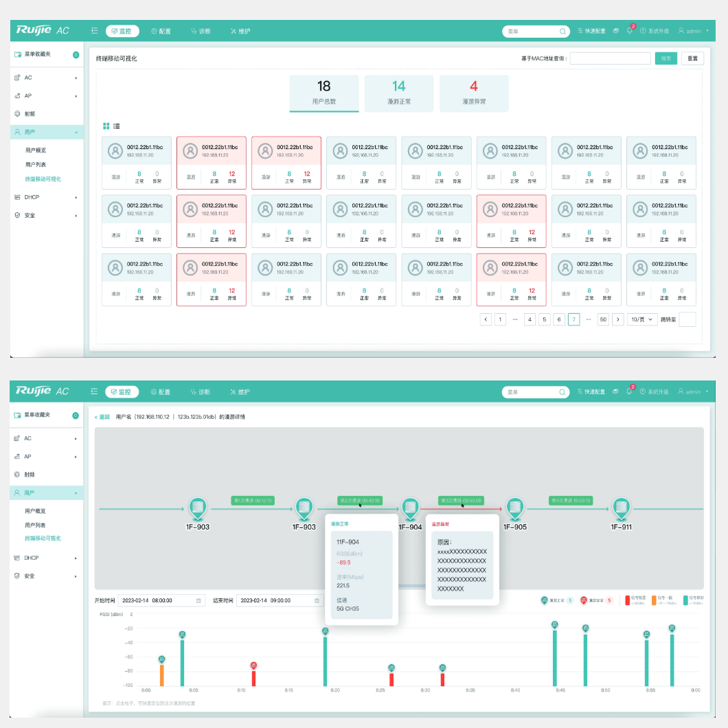Image resolution: width=728 pixels, height=728 pixels.
Task: Switch to the list view icon
Action: point(117,126)
